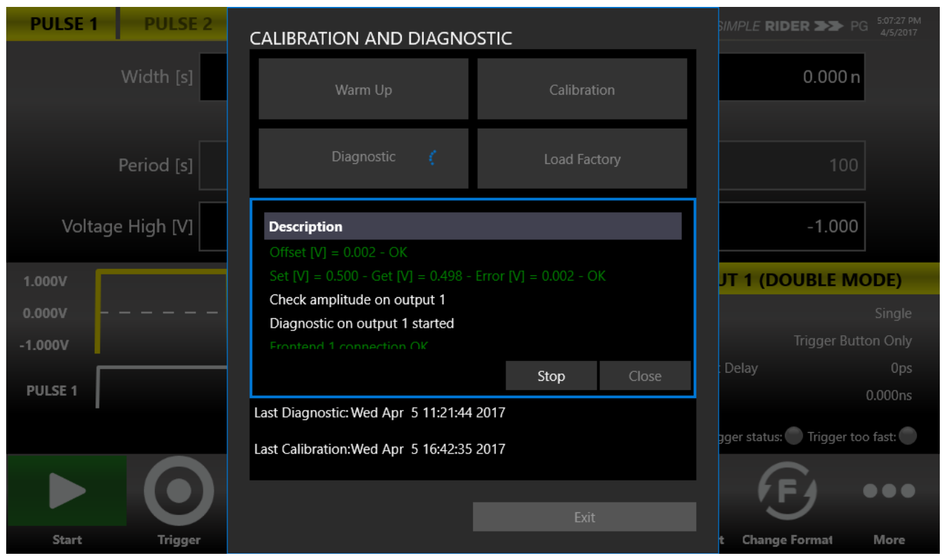Click the field showing 100

pos(792,165)
